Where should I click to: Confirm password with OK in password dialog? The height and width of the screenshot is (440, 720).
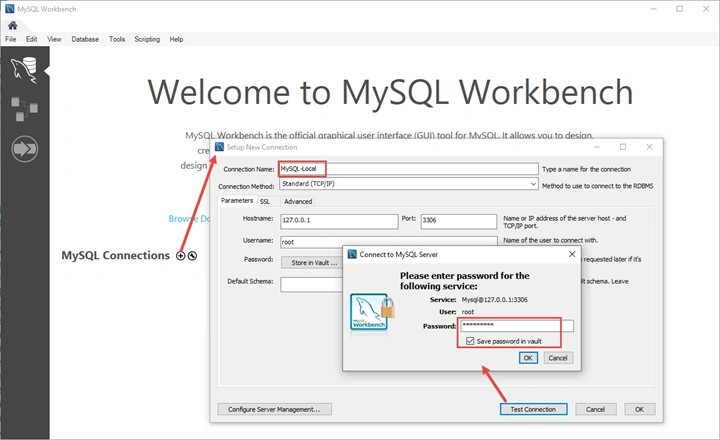[528, 358]
